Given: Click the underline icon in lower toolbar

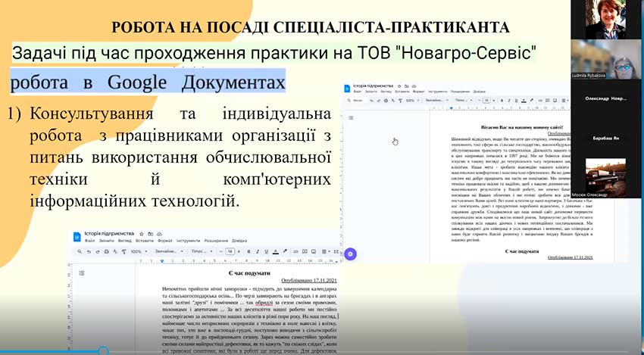Looking at the screenshot, I should [267, 251].
